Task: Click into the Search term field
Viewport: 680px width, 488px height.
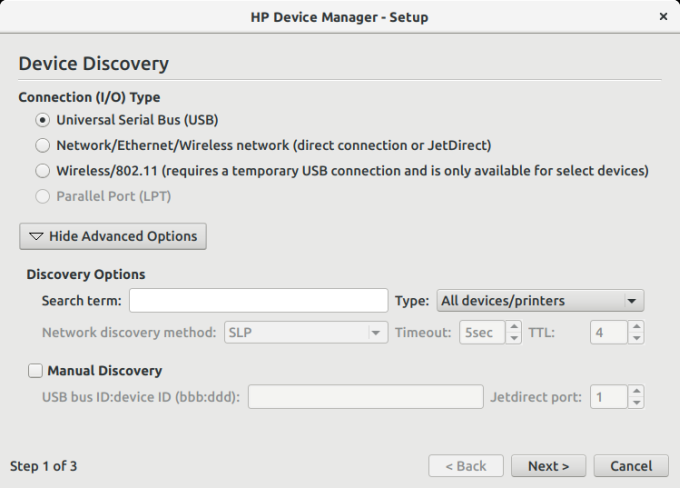Action: [x=258, y=301]
